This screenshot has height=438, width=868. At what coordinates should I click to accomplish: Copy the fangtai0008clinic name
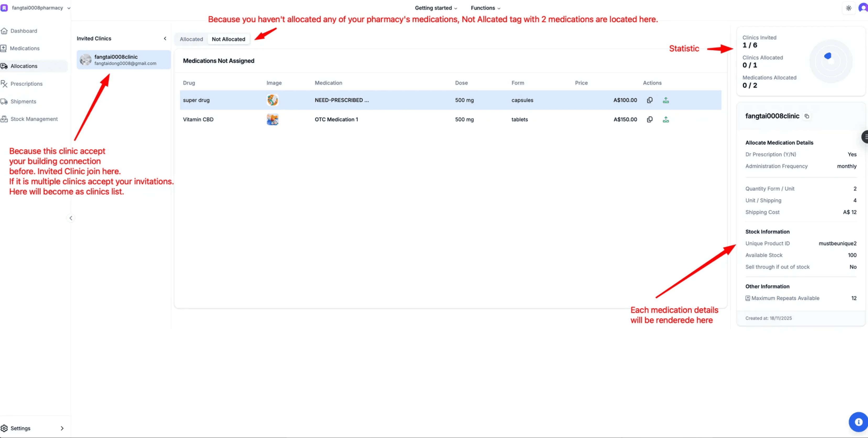click(807, 116)
